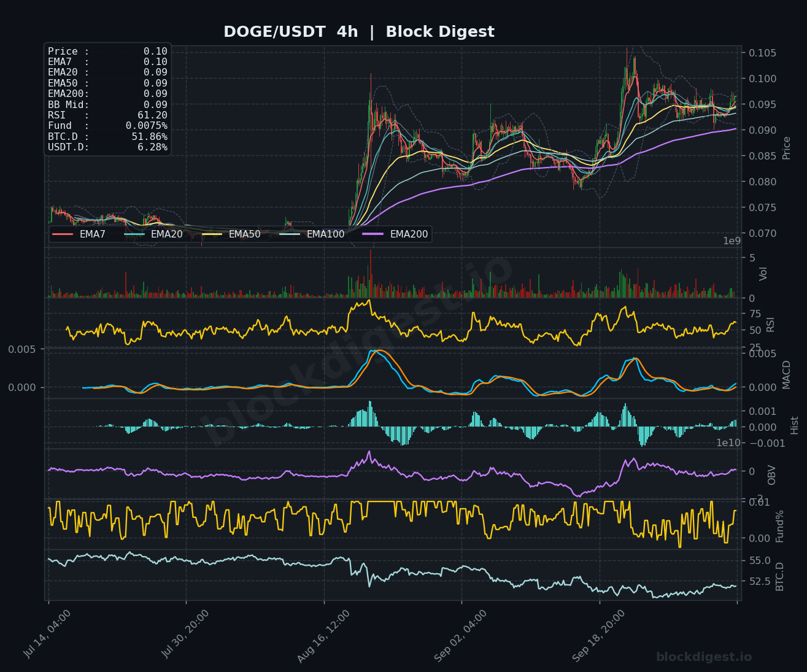Click the Price axis label
This screenshot has height=672, width=807.
(787, 148)
